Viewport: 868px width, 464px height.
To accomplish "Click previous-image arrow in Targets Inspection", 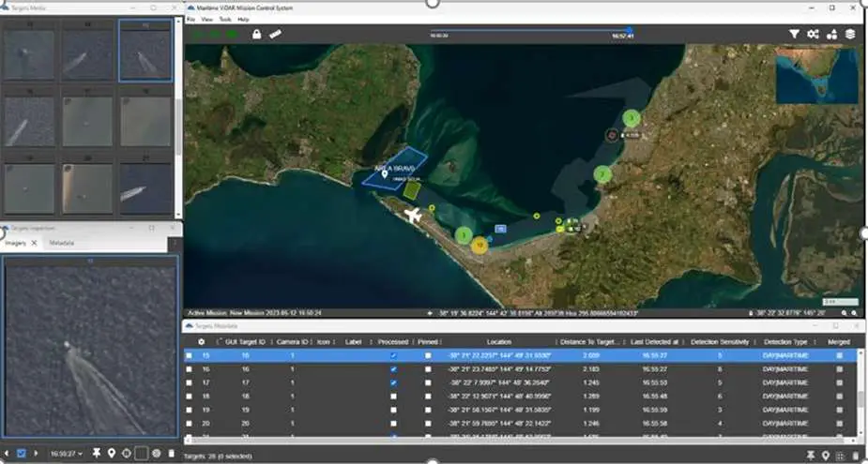I will (x=7, y=454).
